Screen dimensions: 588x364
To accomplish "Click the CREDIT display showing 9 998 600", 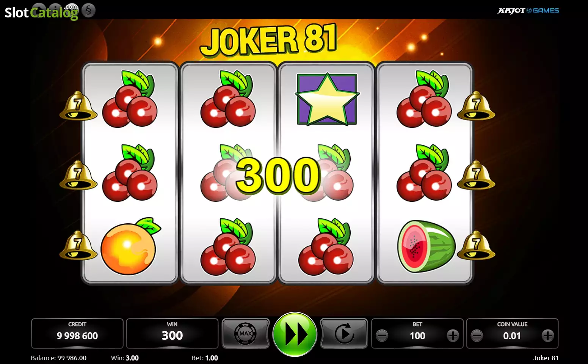I will [77, 333].
